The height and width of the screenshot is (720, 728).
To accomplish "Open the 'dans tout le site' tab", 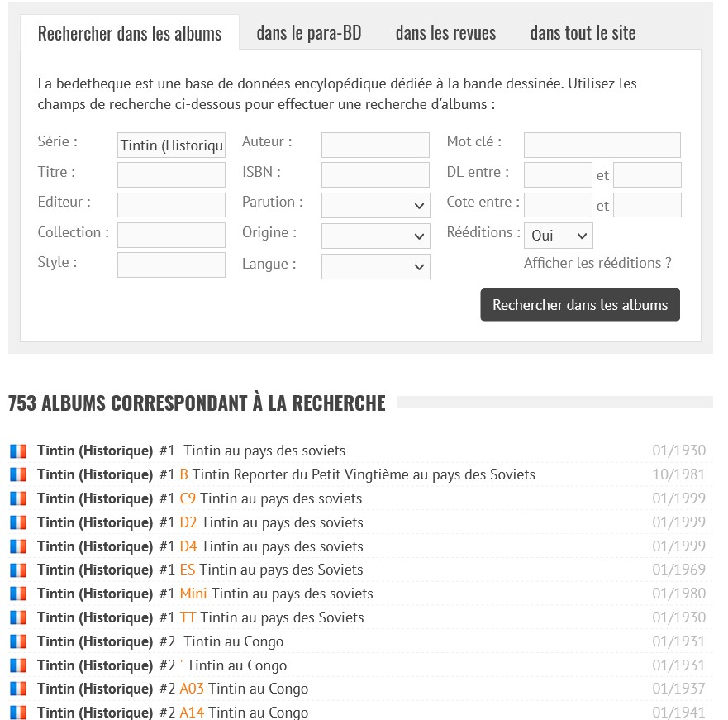I will click(x=583, y=33).
